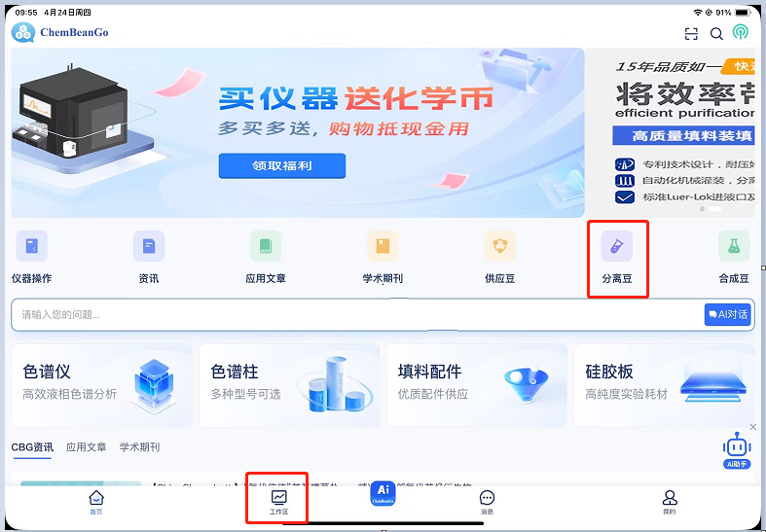Tap the 分离豆 separation icon
This screenshot has height=532, width=766.
pos(616,247)
